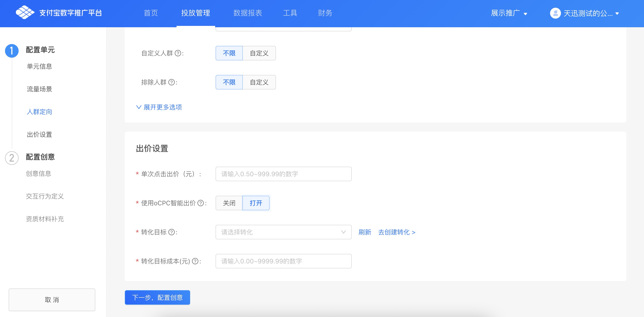This screenshot has height=317, width=644.
Task: Select 资质材料补充 in sidebar
Action: [x=45, y=219]
